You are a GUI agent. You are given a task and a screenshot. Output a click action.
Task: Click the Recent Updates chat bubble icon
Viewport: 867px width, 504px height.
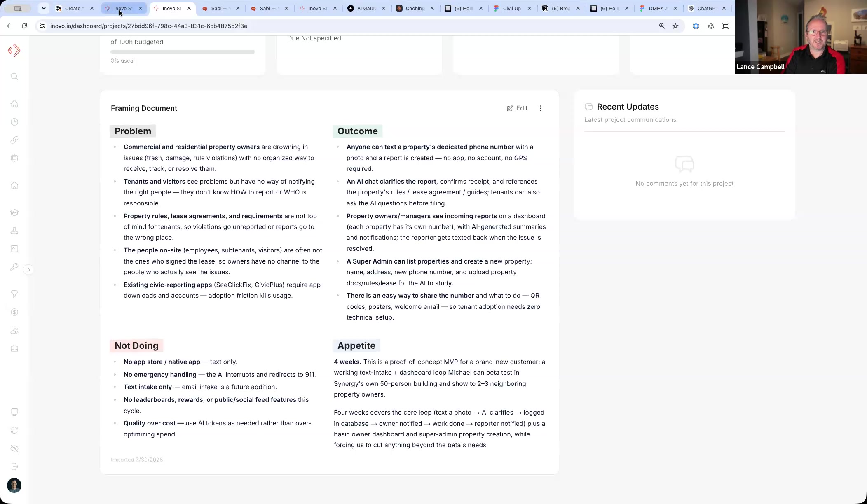(588, 107)
